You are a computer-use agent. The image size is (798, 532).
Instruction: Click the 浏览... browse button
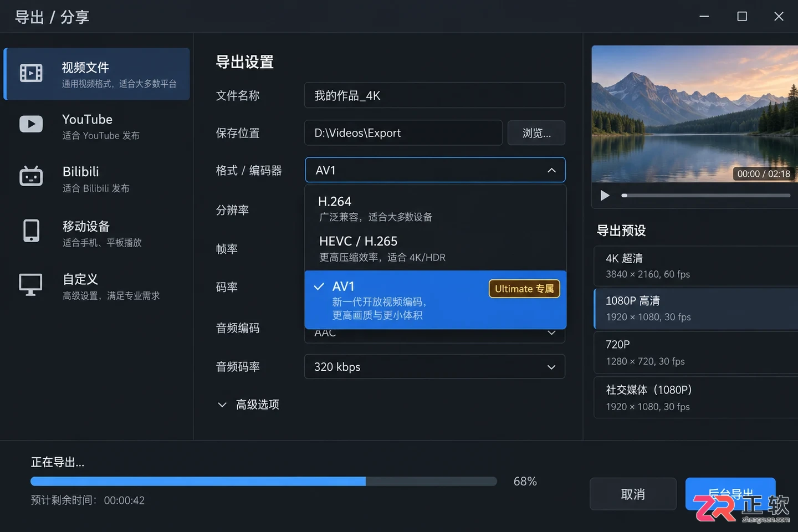coord(536,133)
